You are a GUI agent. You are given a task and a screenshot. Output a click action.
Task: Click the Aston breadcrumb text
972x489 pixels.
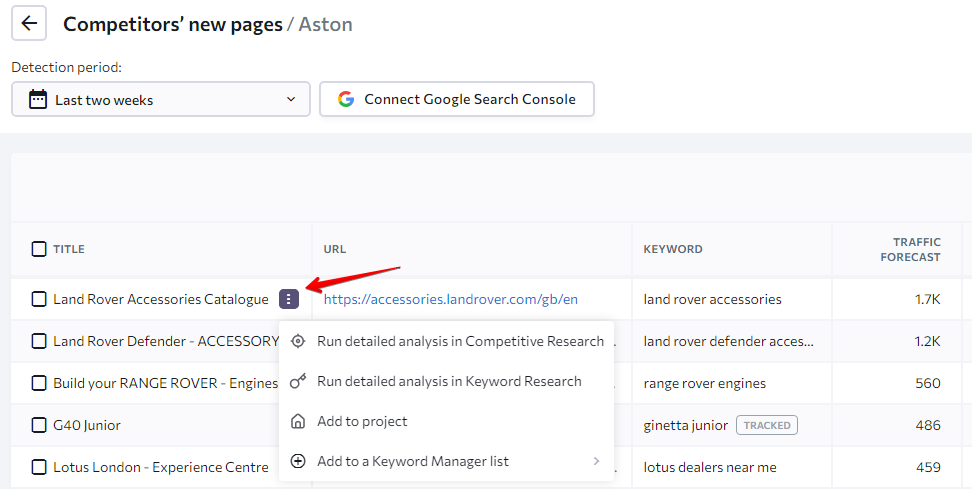click(325, 24)
